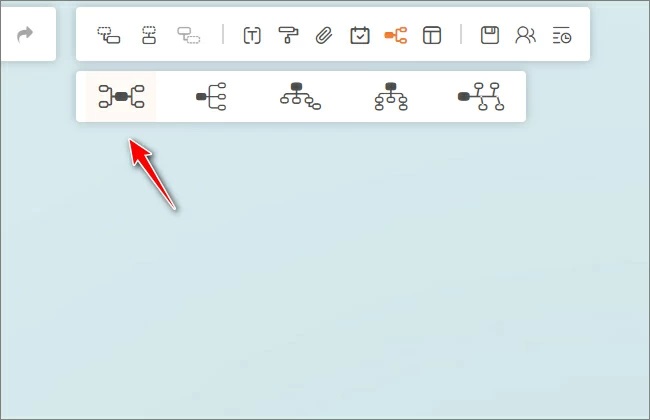Open the panel template layout icon
Screen dimensions: 650x420
click(x=431, y=35)
